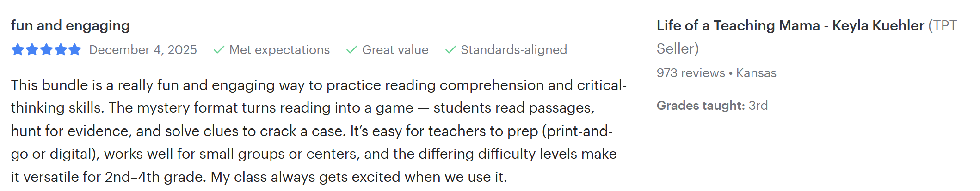This screenshot has width=980, height=191.
Task: Click the TPT Seller label
Action: tap(807, 37)
